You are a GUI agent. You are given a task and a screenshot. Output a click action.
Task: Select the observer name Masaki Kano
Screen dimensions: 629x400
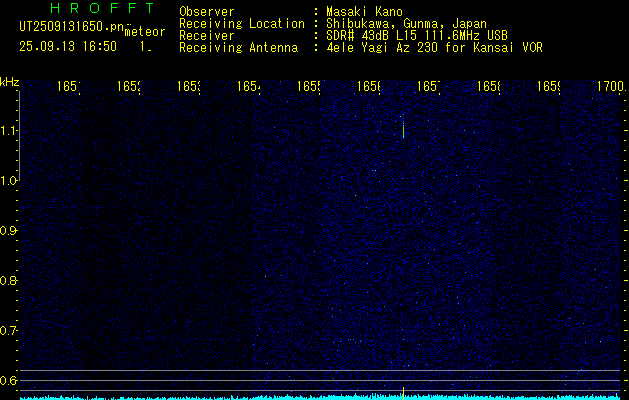click(364, 12)
